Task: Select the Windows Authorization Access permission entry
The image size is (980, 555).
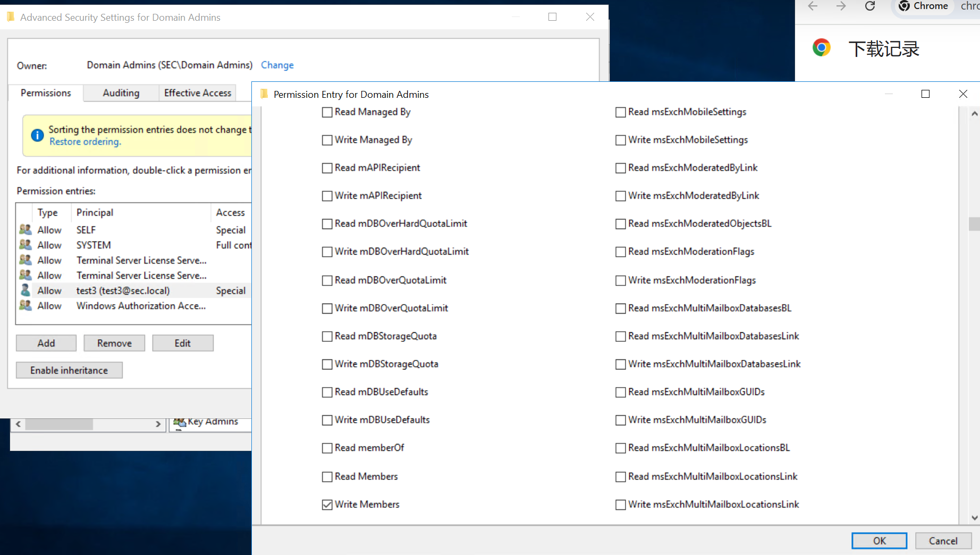Action: [141, 306]
